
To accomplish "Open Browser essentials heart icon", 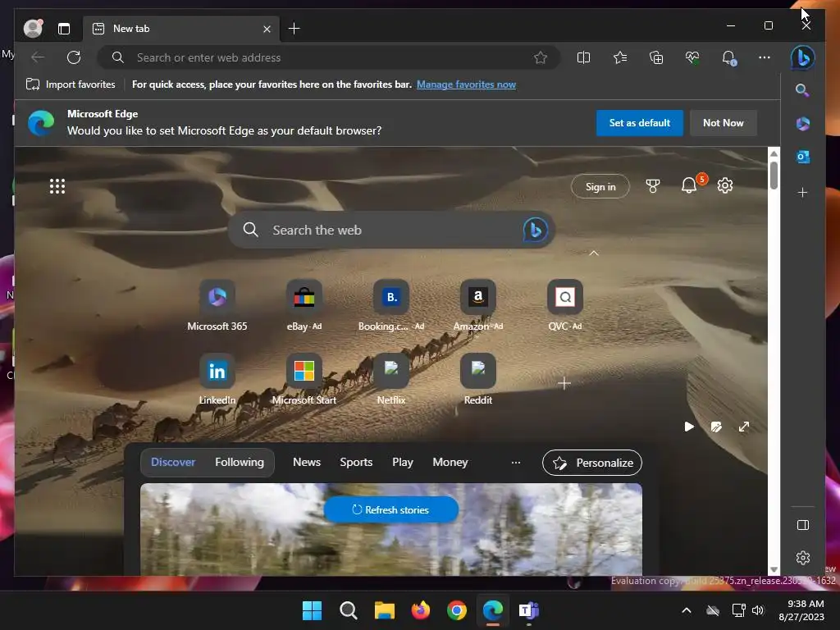I will point(692,57).
